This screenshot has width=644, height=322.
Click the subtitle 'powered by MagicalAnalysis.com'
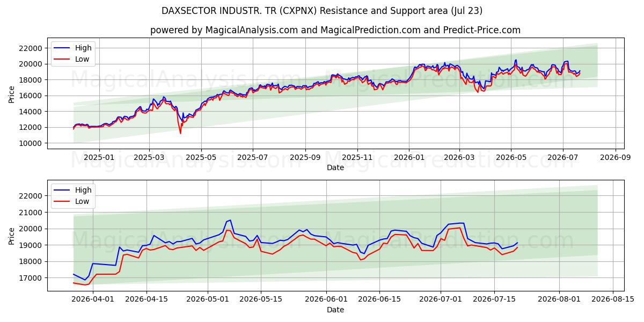pos(224,30)
